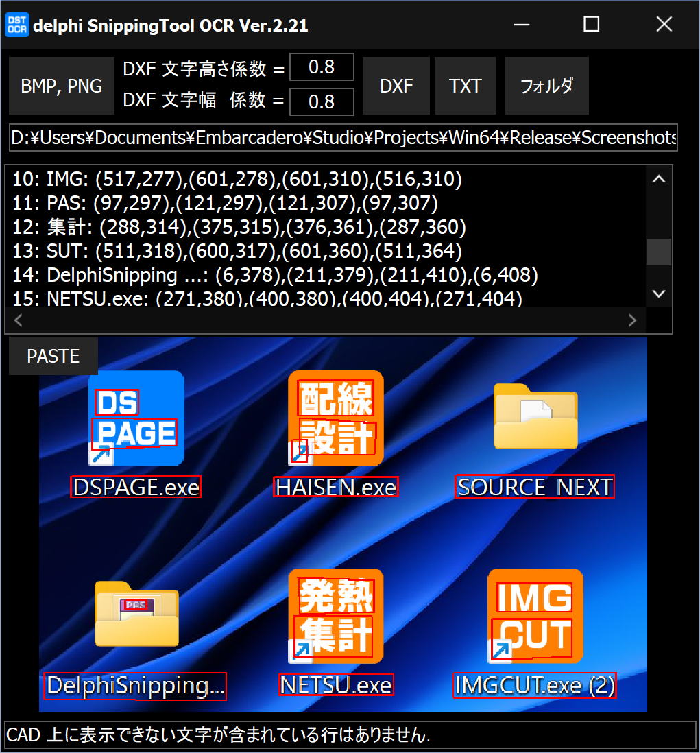700x753 pixels.
Task: Click the SOURCE_NEXT folder icon
Action: point(535,417)
